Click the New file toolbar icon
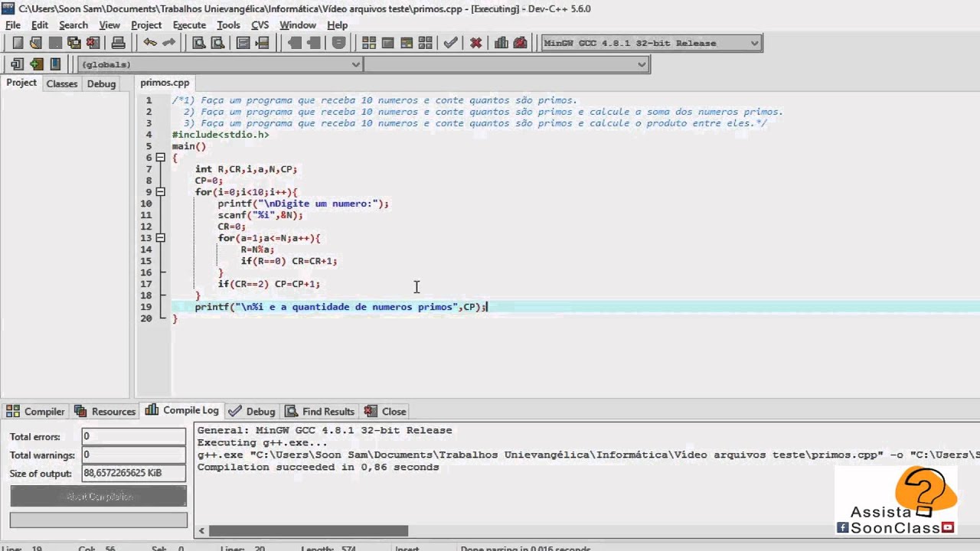This screenshot has width=980, height=551. (x=18, y=43)
